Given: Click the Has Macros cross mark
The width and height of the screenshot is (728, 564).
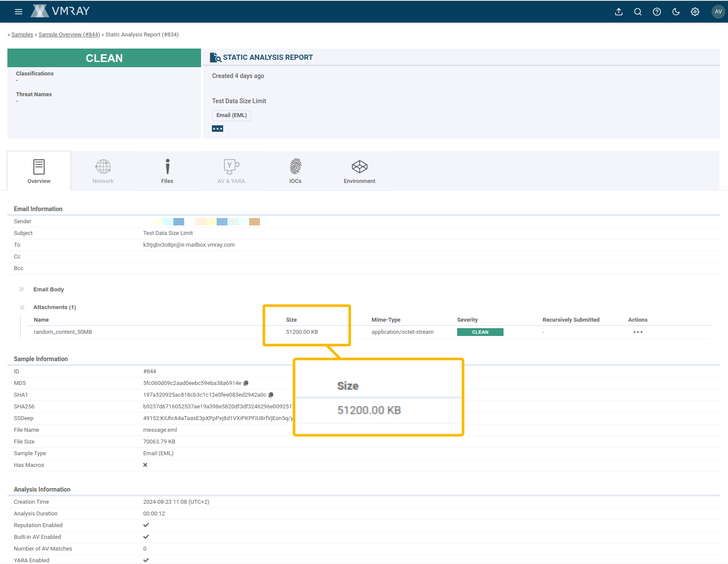Looking at the screenshot, I should tap(145, 465).
